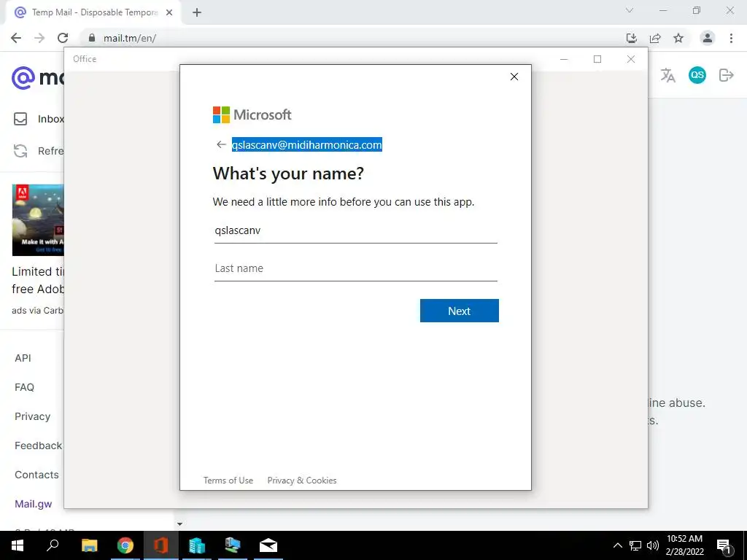The width and height of the screenshot is (747, 560).
Task: Click the Adobe ad thumbnail
Action: 38,220
